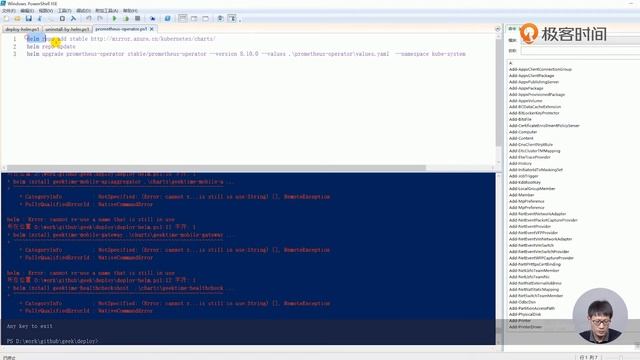Run selection with the toolbar icon
Image resolution: width=640 pixels, height=360 pixels.
click(x=126, y=18)
